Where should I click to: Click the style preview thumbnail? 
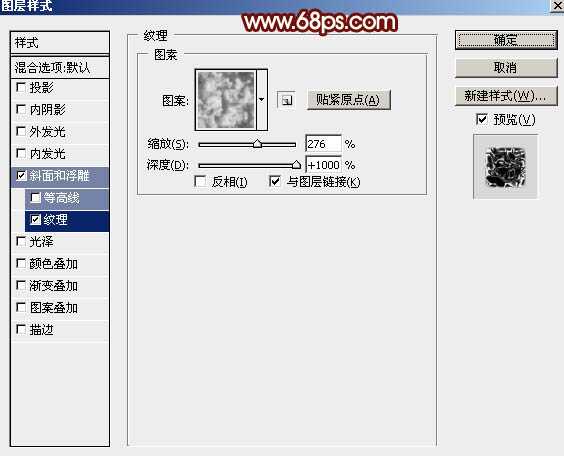tap(505, 167)
